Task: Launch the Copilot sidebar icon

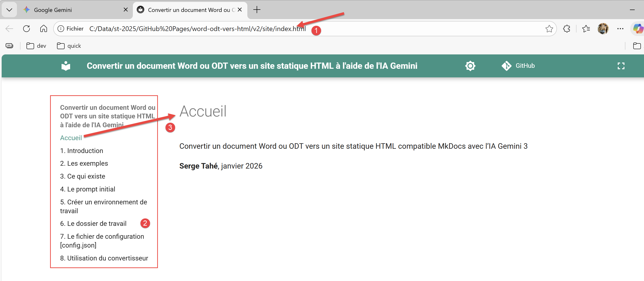Action: pyautogui.click(x=638, y=29)
